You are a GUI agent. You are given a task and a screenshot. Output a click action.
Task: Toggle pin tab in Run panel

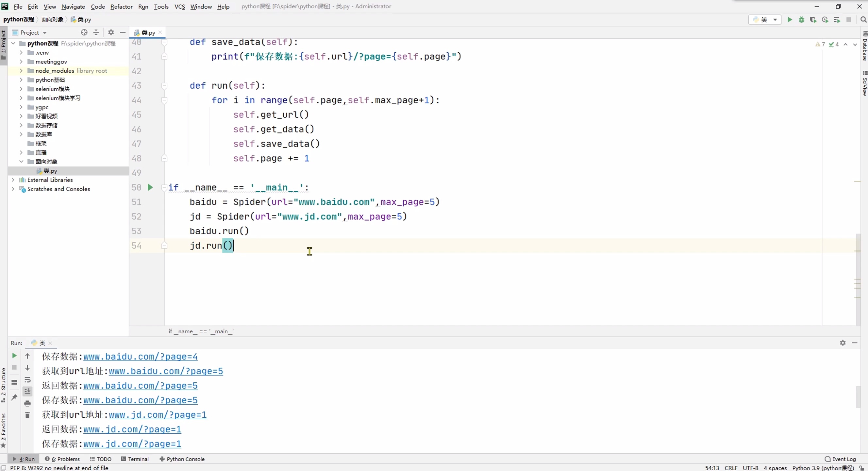(14, 397)
